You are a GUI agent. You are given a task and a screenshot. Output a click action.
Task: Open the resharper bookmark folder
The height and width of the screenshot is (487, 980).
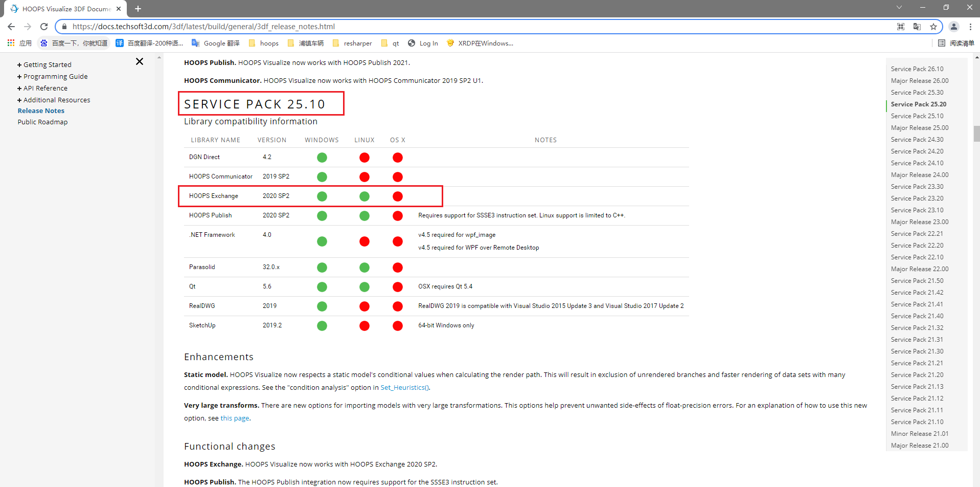click(353, 43)
